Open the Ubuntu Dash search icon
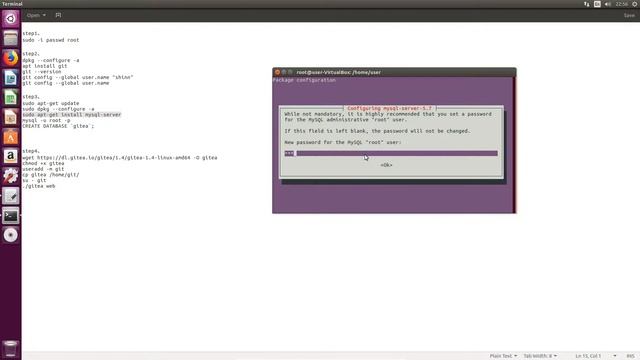Screen dimensions: 640x360 (11, 19)
